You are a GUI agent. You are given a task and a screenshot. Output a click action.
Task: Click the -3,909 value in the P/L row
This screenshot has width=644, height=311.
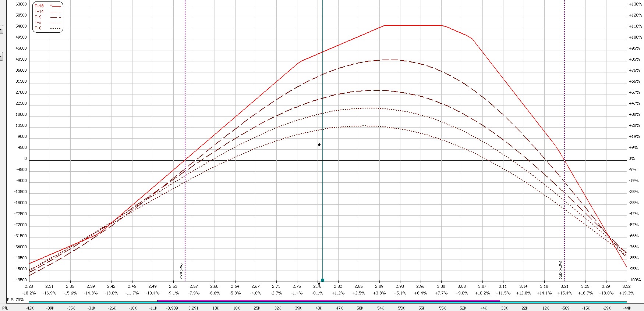coord(172,308)
